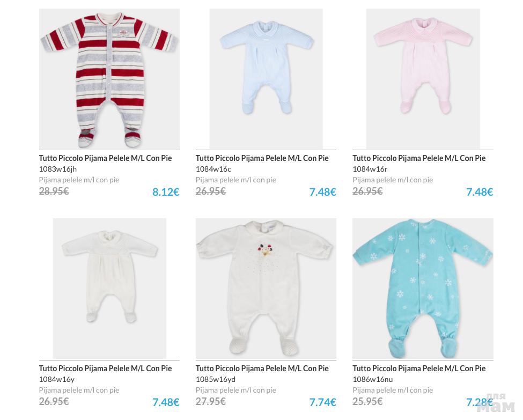The height and width of the screenshot is (420, 523).
Task: Select the pink pajama product photo
Action: pyautogui.click(x=423, y=79)
